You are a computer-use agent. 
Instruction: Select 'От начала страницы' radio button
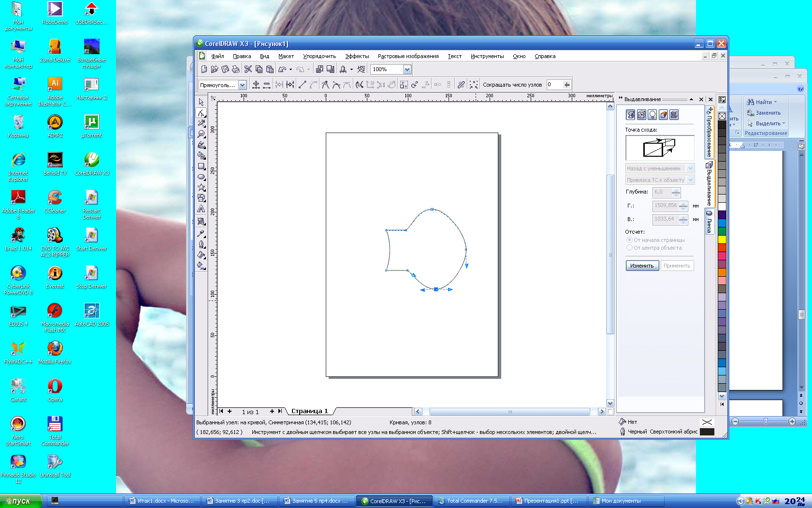[629, 240]
